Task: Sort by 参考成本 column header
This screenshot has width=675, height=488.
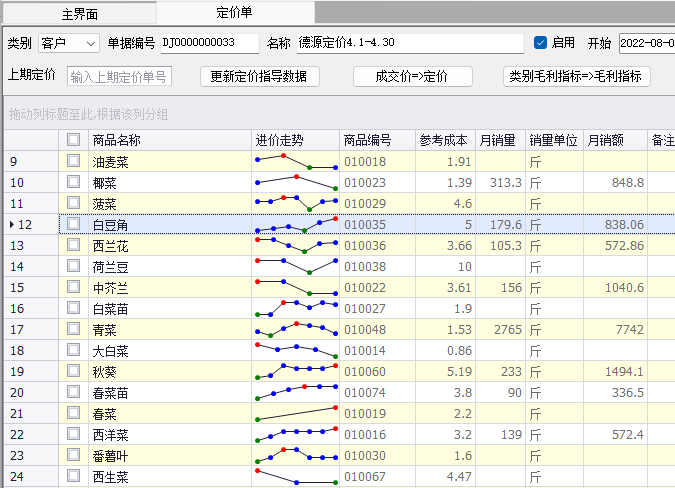Action: point(445,140)
